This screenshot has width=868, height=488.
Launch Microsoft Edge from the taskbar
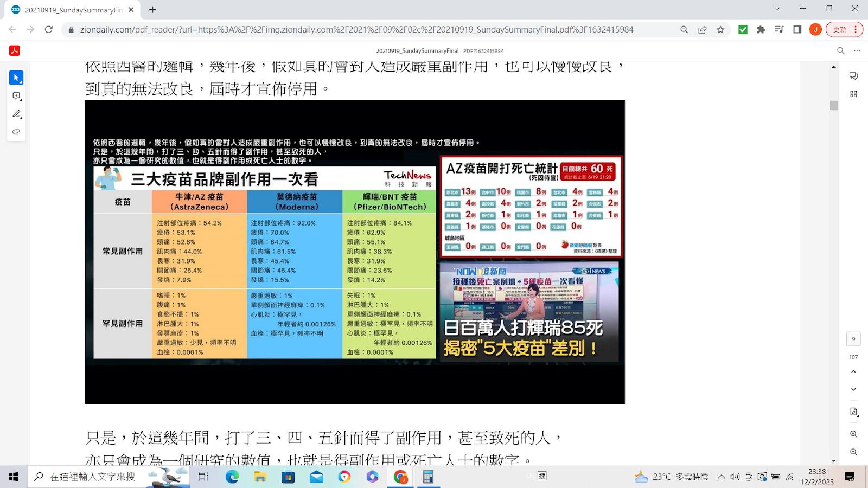232,477
